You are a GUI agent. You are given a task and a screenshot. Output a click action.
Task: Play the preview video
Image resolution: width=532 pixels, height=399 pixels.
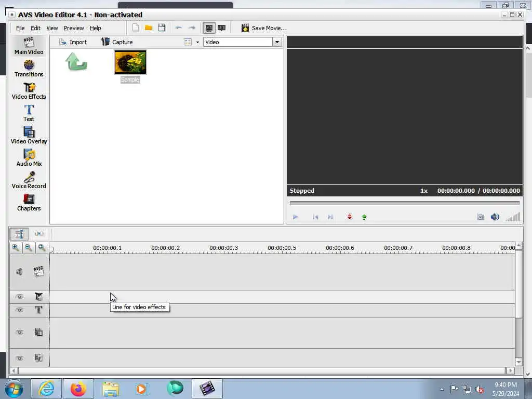coord(295,217)
